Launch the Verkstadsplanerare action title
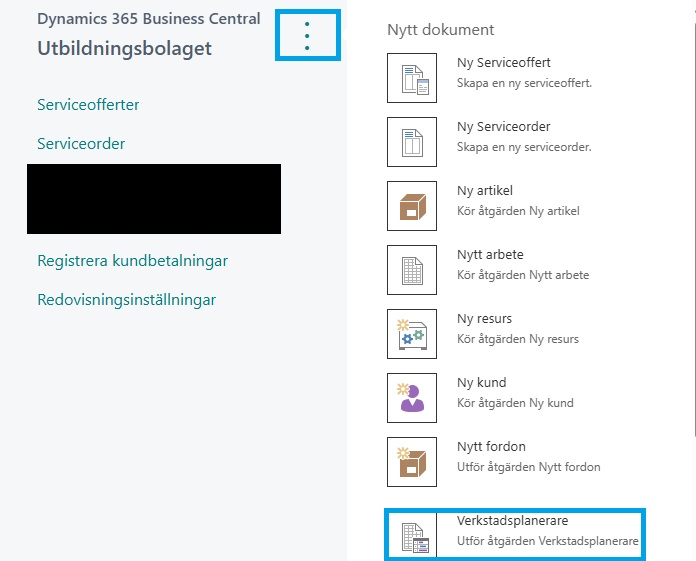The width and height of the screenshot is (696, 561). [x=513, y=521]
